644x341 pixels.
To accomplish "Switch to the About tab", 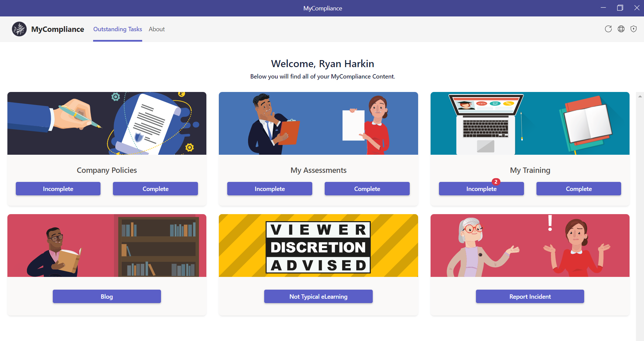I will pos(157,29).
